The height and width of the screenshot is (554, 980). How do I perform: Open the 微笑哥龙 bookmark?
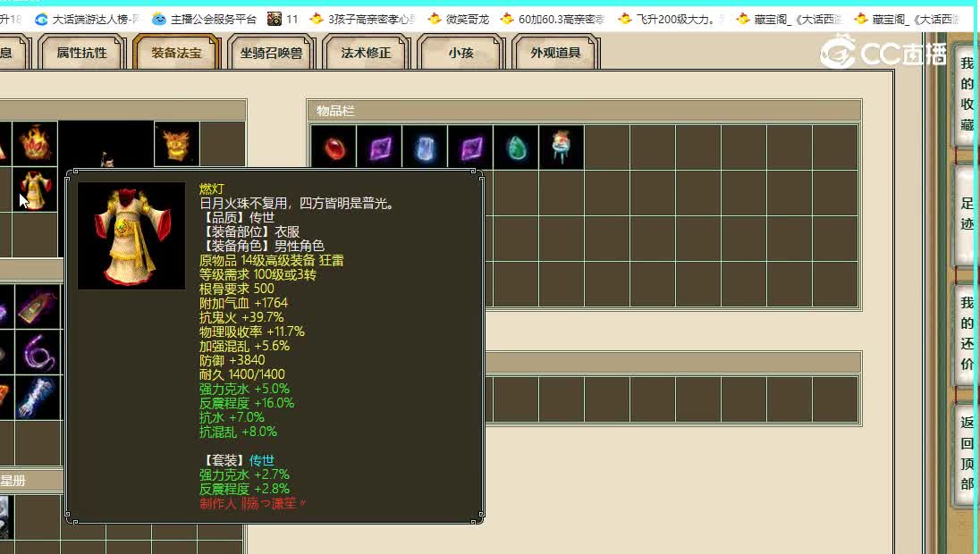[x=459, y=20]
